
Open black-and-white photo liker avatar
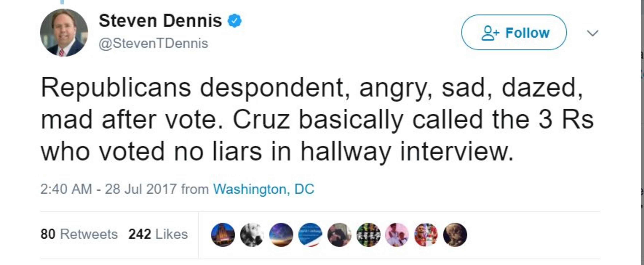click(x=252, y=235)
